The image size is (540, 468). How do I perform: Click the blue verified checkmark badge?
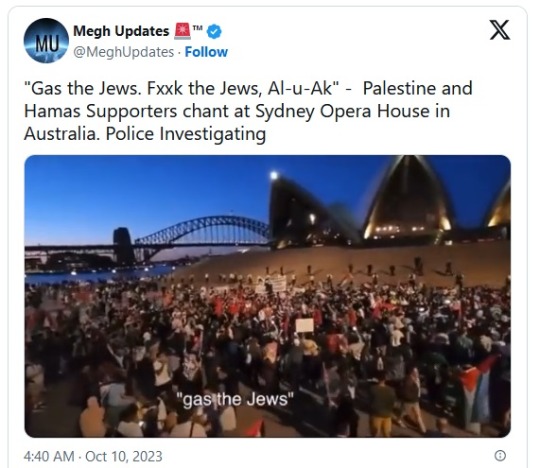click(x=214, y=32)
